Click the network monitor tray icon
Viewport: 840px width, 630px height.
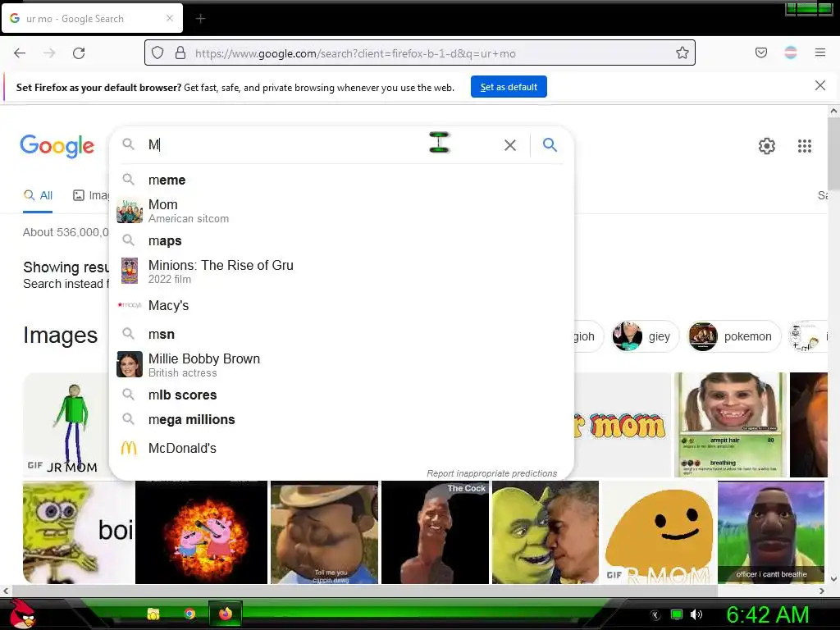[x=677, y=614]
